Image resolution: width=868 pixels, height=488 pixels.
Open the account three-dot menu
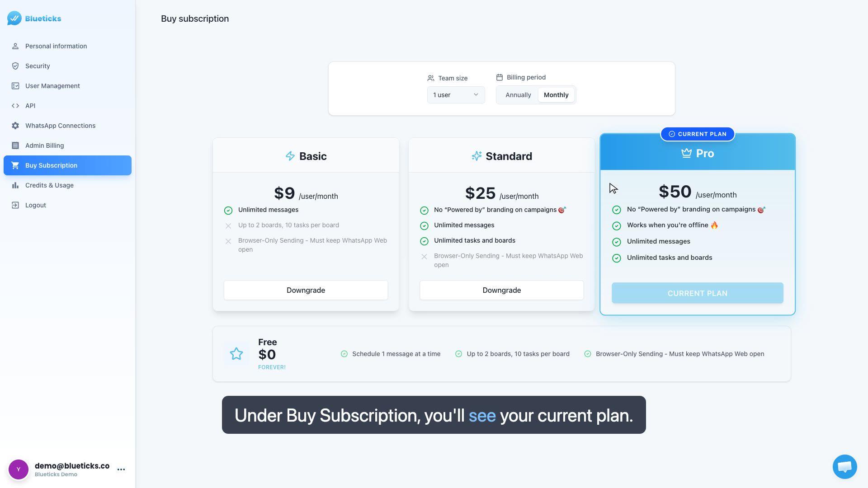point(121,469)
